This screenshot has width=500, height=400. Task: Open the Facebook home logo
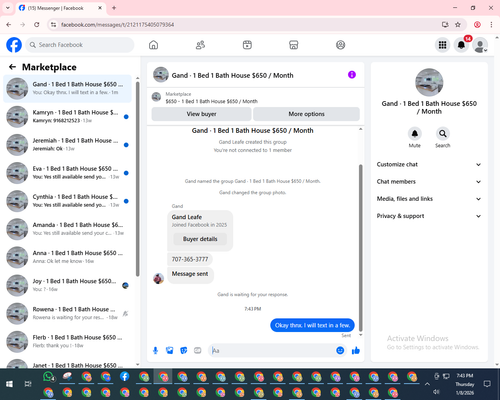(14, 45)
